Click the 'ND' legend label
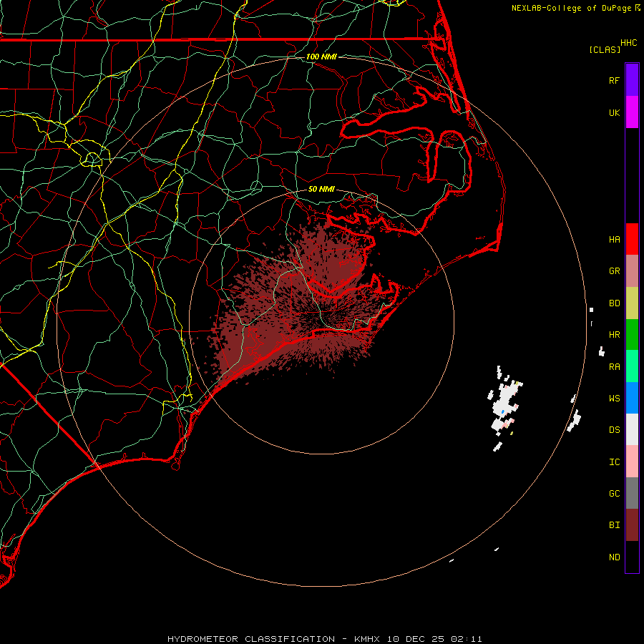Viewport: 644px width, 644px height. (x=614, y=557)
